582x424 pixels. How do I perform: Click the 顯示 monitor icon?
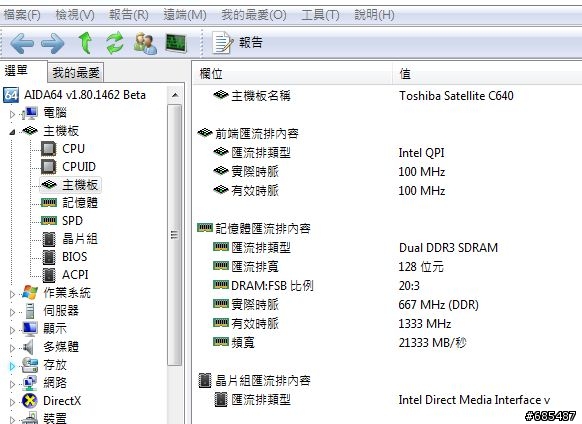pos(30,329)
